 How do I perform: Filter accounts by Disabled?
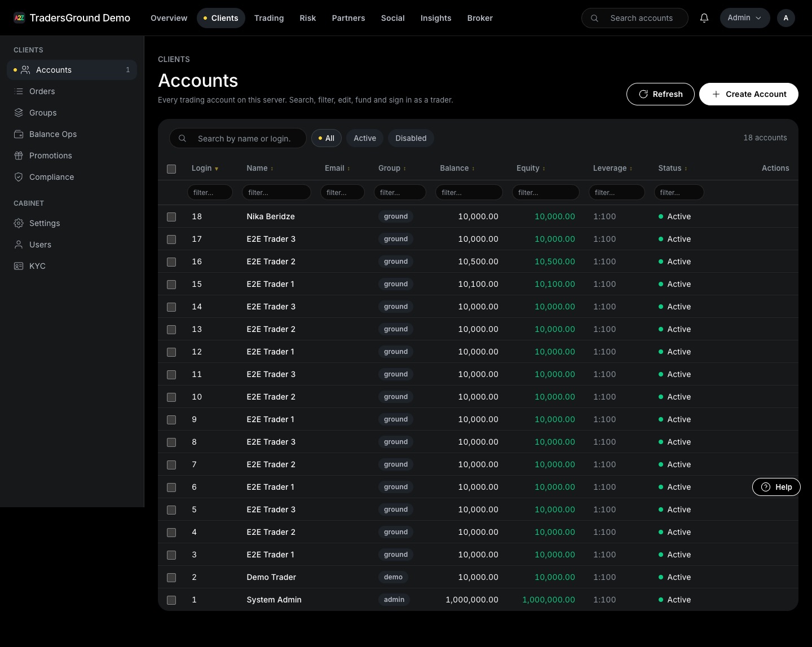click(411, 138)
